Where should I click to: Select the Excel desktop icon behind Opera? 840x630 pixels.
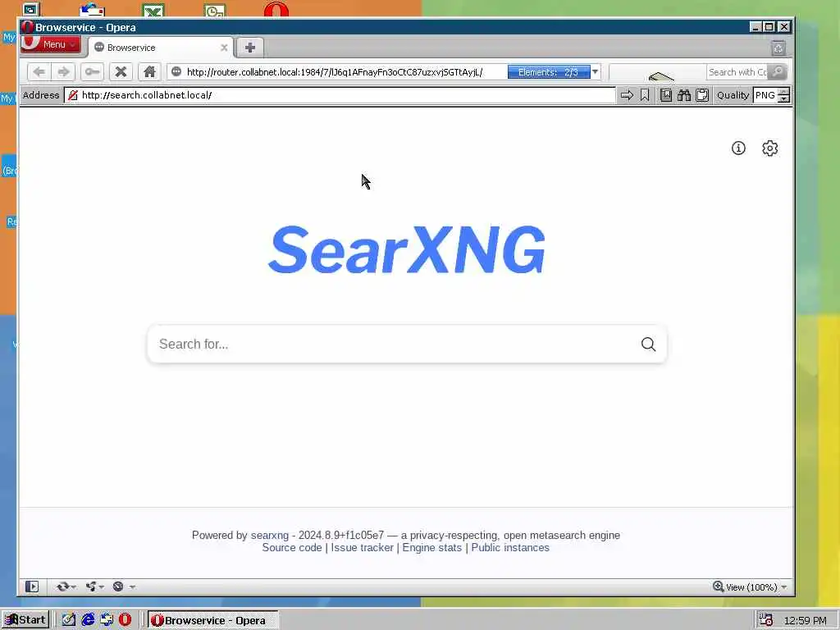[153, 11]
